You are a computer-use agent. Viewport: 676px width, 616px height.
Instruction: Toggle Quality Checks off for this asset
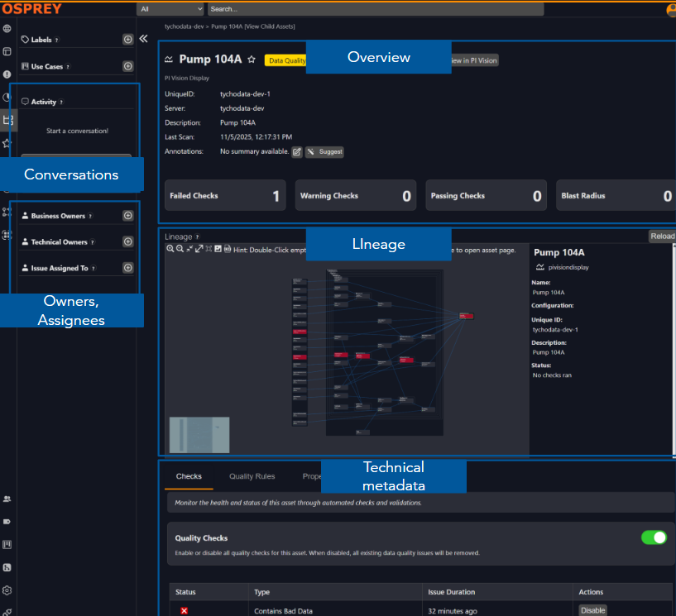[x=654, y=537]
